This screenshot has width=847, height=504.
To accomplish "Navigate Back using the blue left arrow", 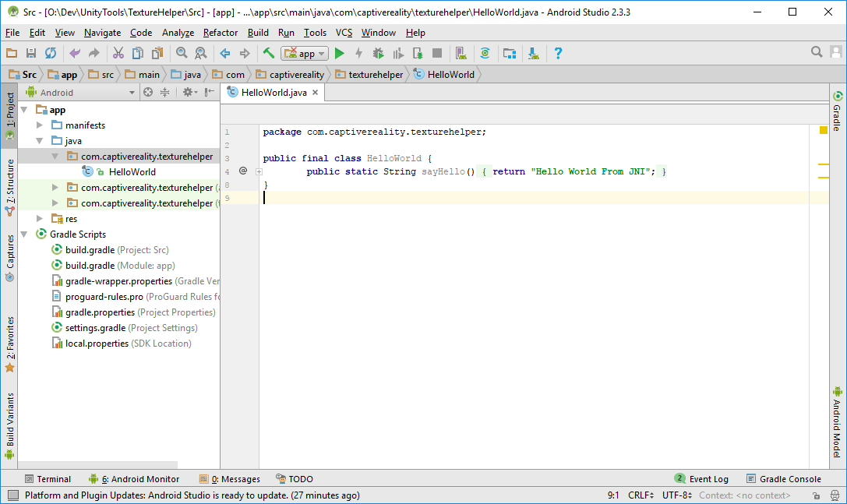I will tap(225, 53).
